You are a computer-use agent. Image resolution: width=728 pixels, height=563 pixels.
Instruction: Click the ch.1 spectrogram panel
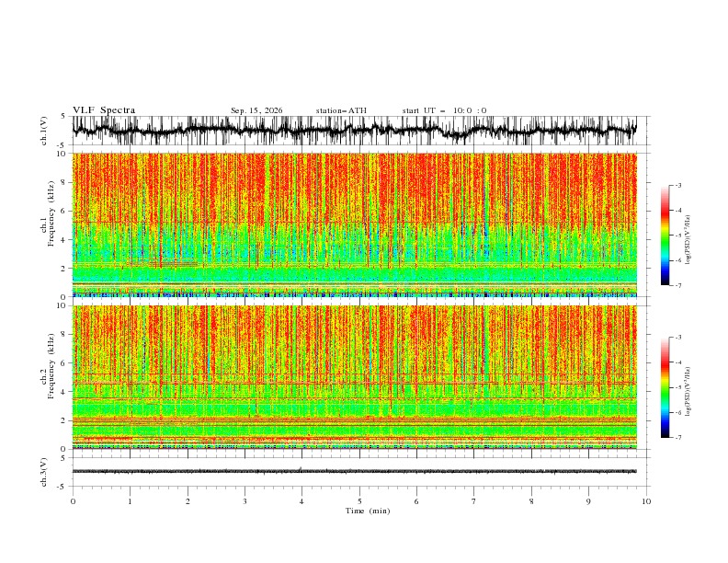354,224
